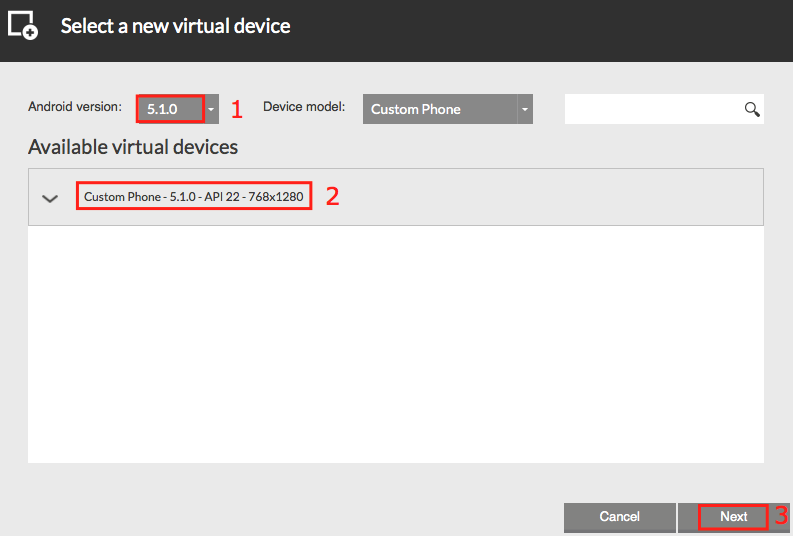This screenshot has width=793, height=536.
Task: Click the "Select a new virtual device" title
Action: point(175,26)
